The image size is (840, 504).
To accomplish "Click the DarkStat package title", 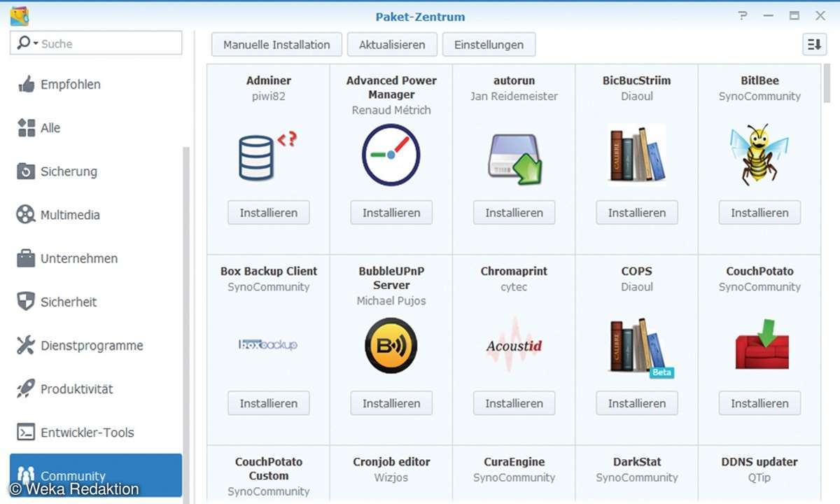I will 636,462.
